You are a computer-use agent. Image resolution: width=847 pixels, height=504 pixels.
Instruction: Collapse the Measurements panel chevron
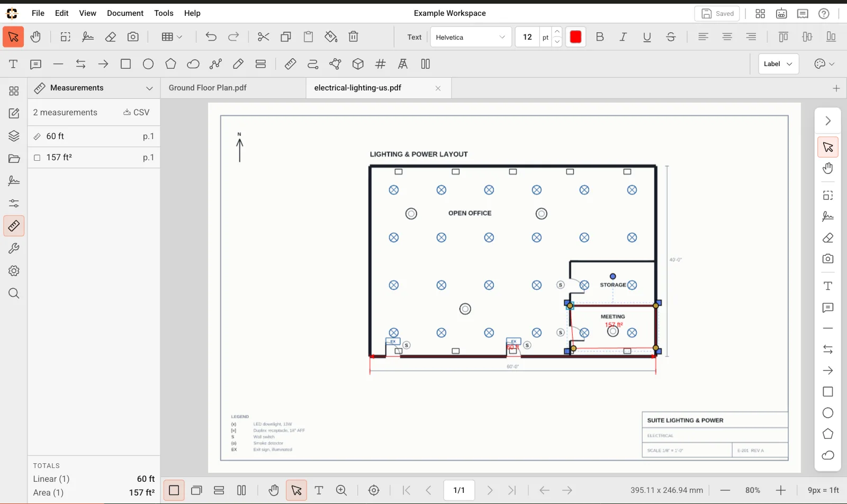coord(149,88)
